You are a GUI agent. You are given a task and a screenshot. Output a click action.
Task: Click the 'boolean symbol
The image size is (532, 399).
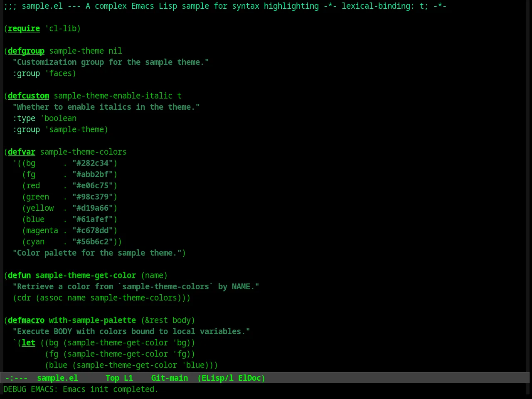[58, 118]
